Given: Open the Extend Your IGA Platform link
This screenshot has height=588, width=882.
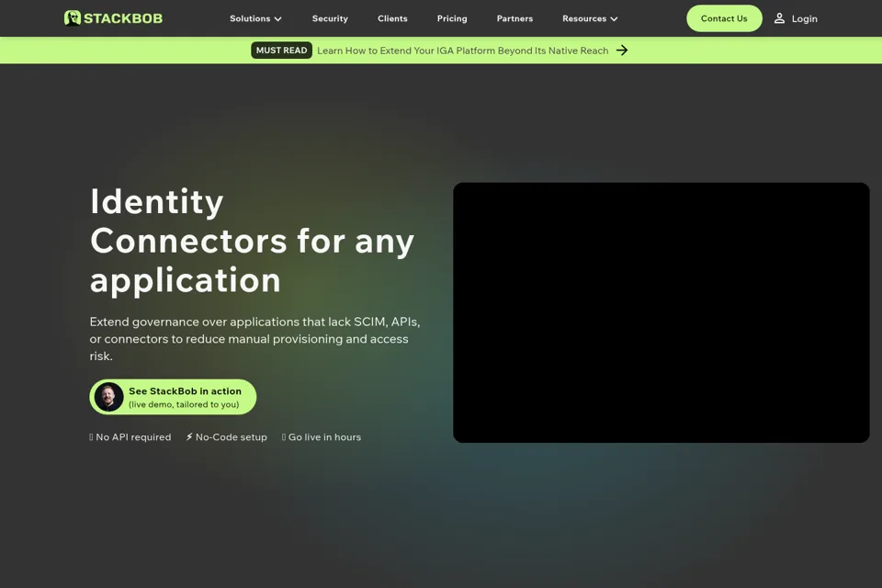Looking at the screenshot, I should tap(462, 51).
